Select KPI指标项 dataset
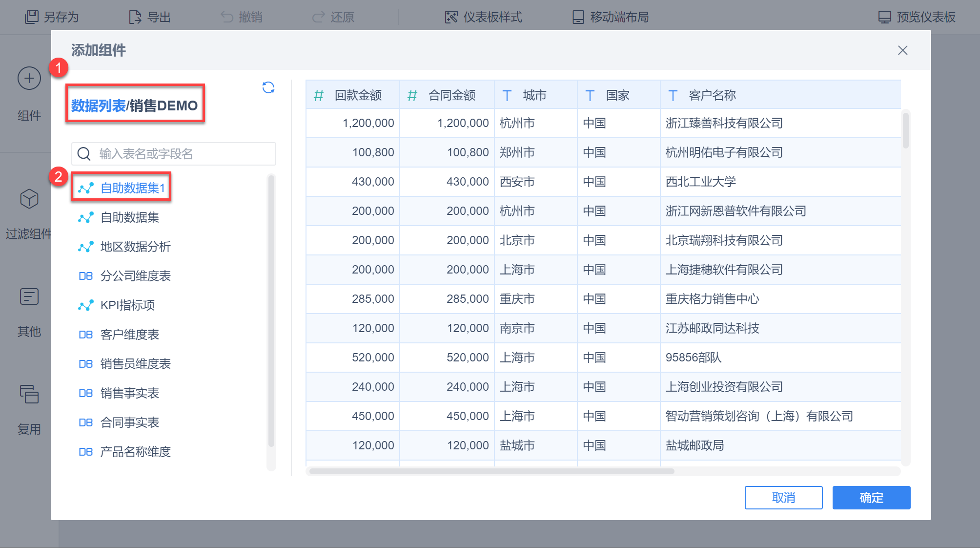Viewport: 980px width, 548px height. 127,305
